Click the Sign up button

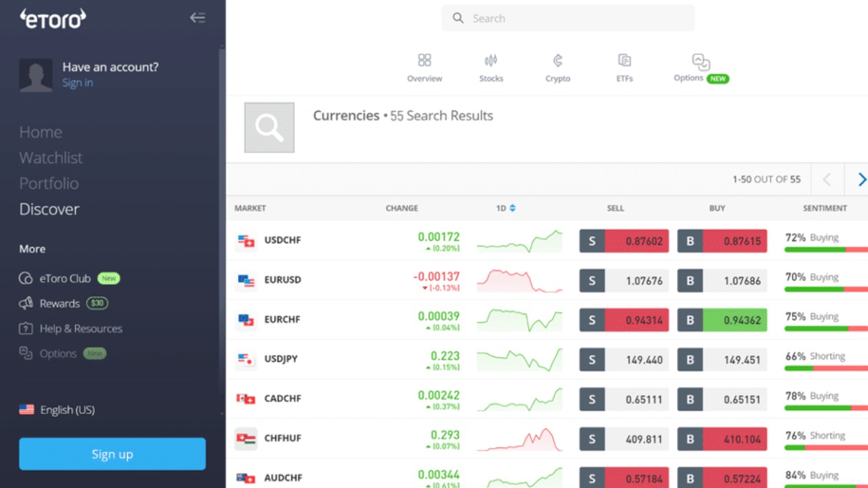click(x=112, y=454)
